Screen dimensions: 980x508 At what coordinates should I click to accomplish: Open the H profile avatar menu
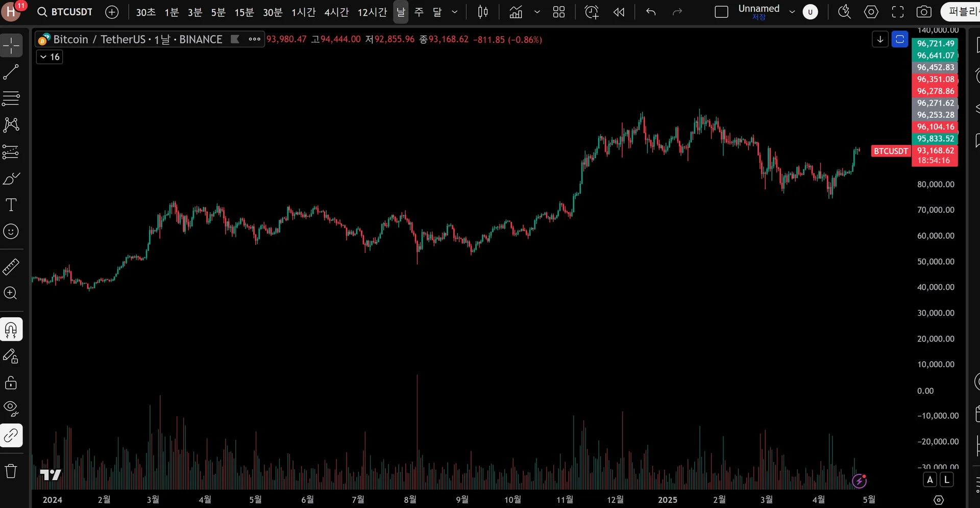pyautogui.click(x=11, y=12)
